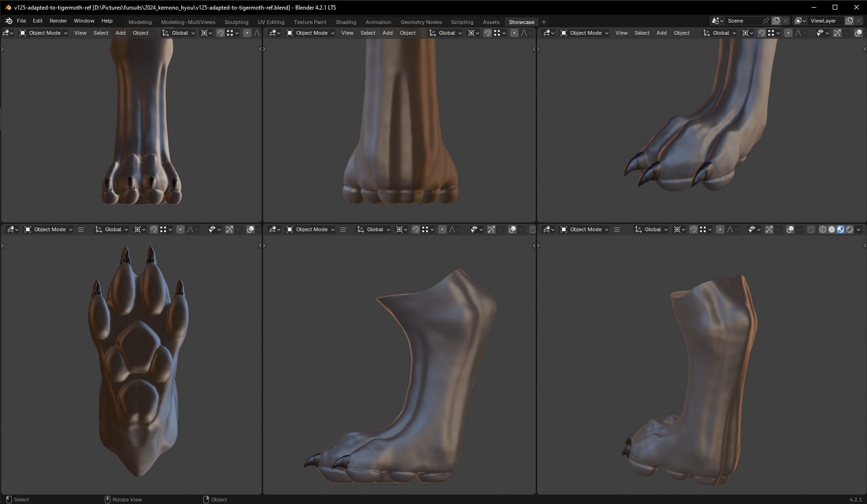The height and width of the screenshot is (504, 867).
Task: Switch to the Texture Paint workspace tab
Action: 310,22
